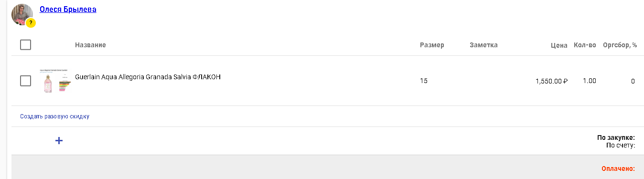Click the 1,550.00 ₽ price value
The width and height of the screenshot is (644, 179).
coord(551,81)
